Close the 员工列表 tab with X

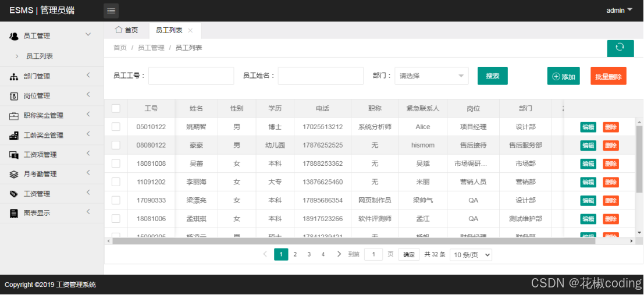[190, 30]
